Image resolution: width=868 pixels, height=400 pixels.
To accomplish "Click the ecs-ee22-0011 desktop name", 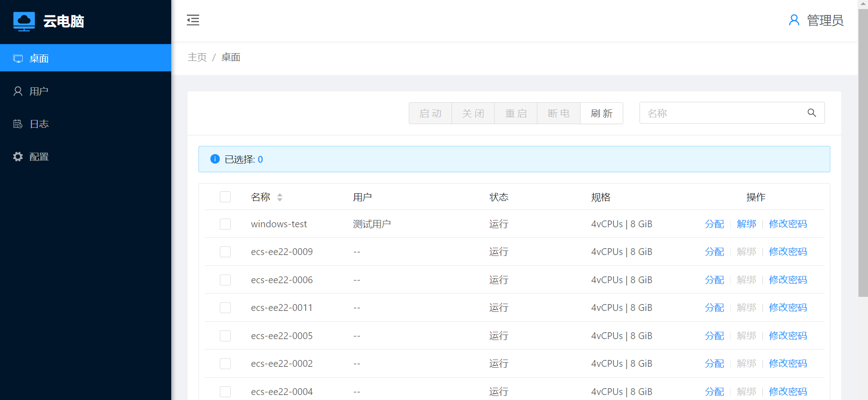I will pyautogui.click(x=282, y=308).
